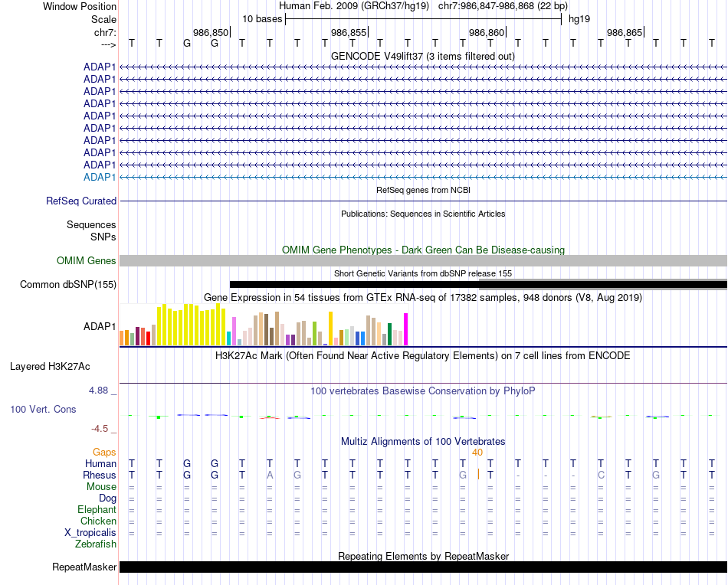Click the magenta GTEx expression bar
This screenshot has width=728, height=585.
click(x=406, y=329)
